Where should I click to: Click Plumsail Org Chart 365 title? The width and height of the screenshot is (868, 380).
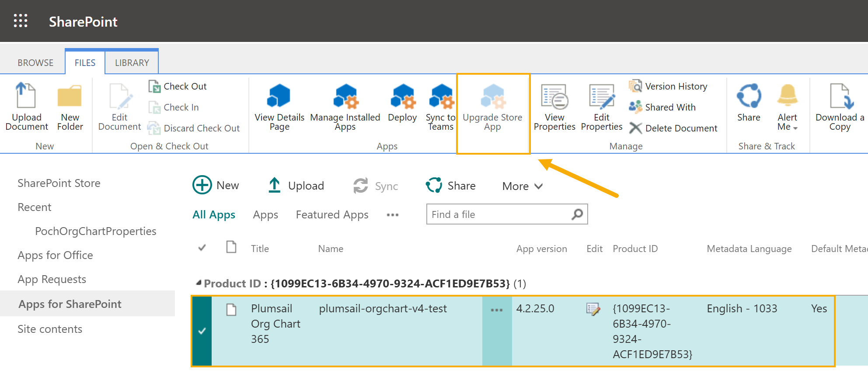pyautogui.click(x=275, y=324)
